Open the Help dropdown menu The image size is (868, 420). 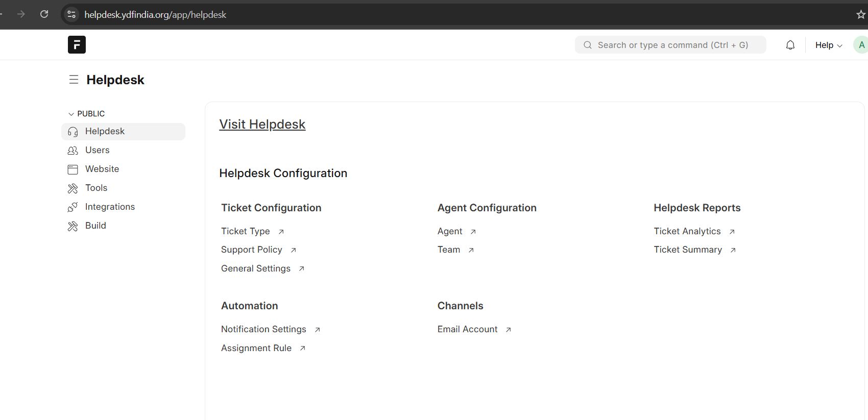(828, 45)
